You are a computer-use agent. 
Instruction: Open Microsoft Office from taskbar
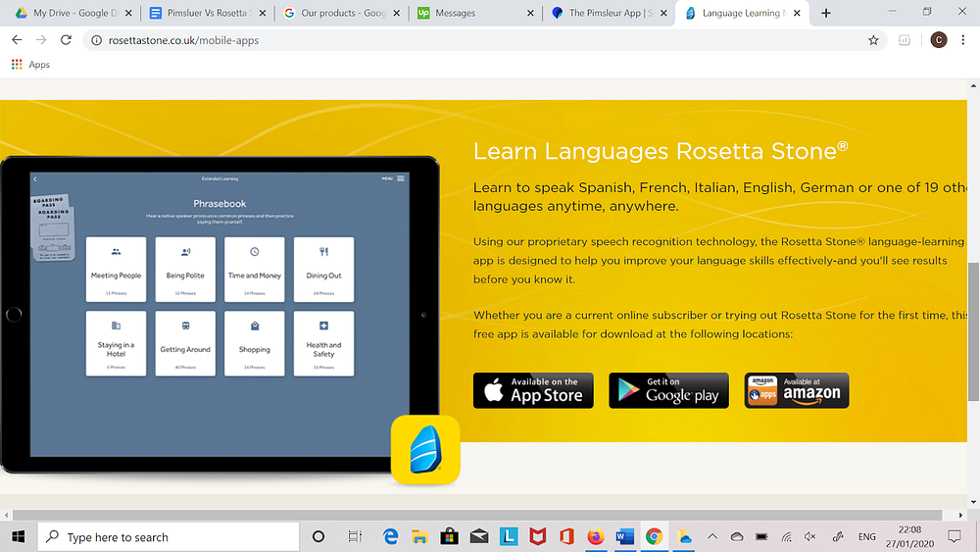pyautogui.click(x=566, y=536)
